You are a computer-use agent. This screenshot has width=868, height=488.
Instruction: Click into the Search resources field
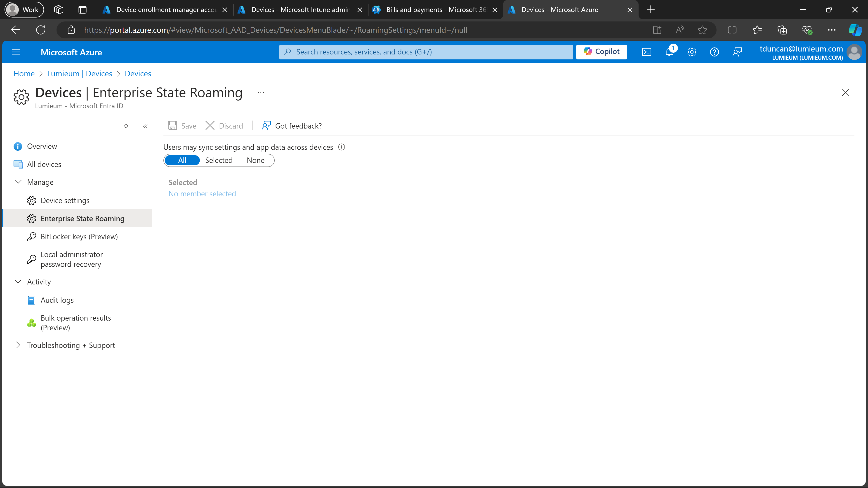click(426, 52)
